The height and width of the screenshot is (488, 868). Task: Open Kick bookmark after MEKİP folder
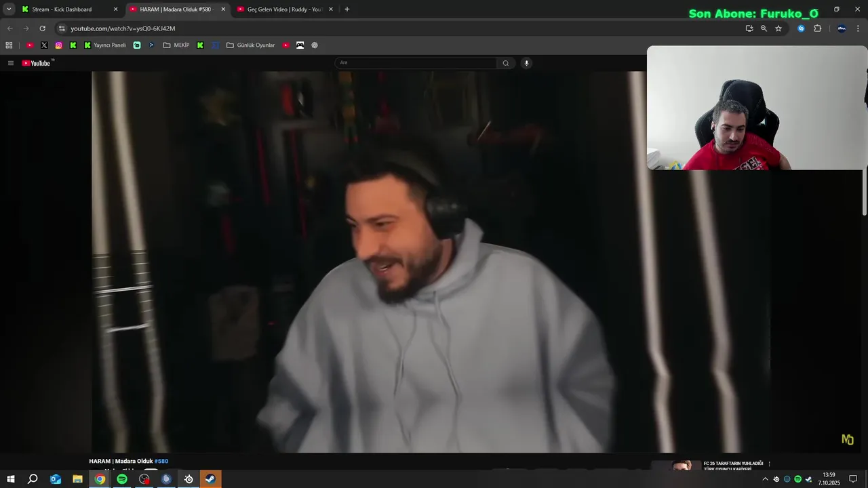(x=200, y=45)
